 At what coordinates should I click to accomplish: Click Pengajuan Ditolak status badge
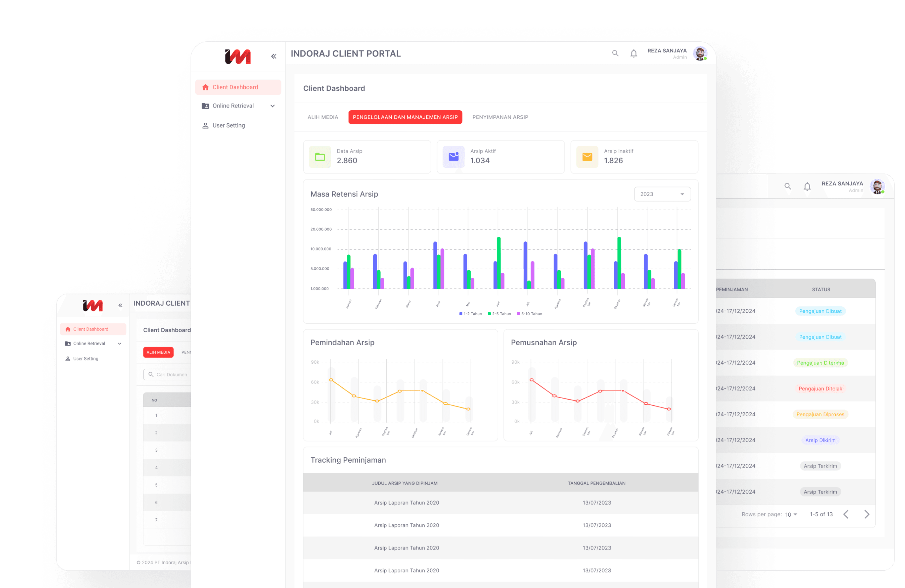tap(820, 389)
